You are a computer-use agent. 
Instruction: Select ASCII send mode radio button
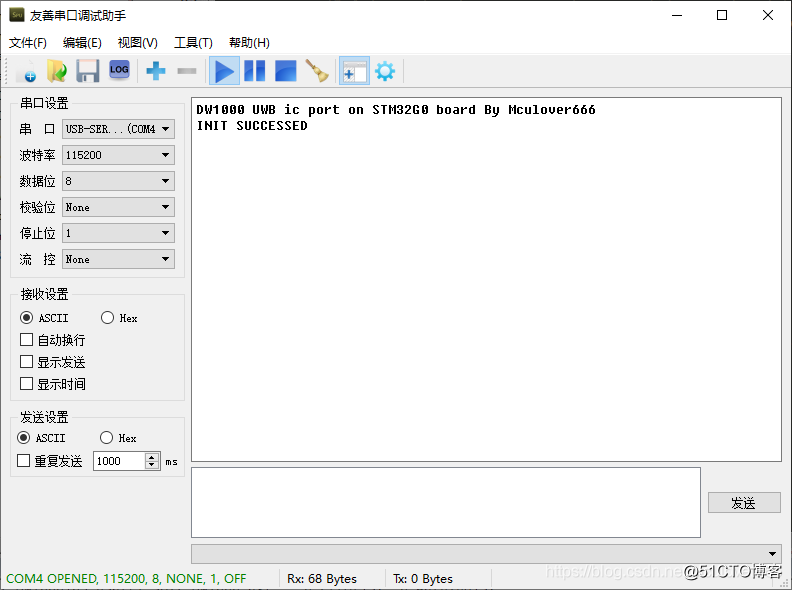(24, 437)
